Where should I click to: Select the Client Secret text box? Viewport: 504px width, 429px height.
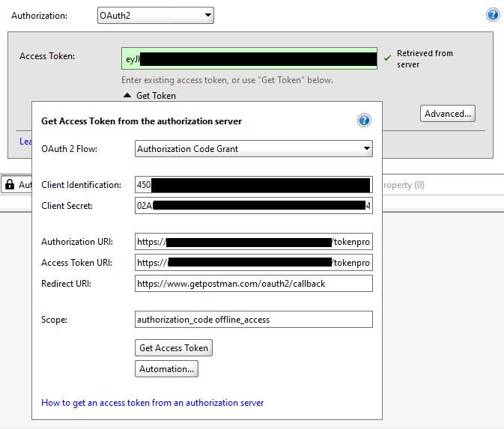pyautogui.click(x=253, y=205)
